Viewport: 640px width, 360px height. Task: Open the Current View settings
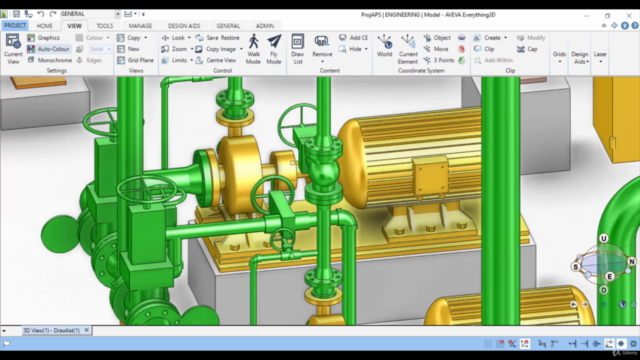13,49
